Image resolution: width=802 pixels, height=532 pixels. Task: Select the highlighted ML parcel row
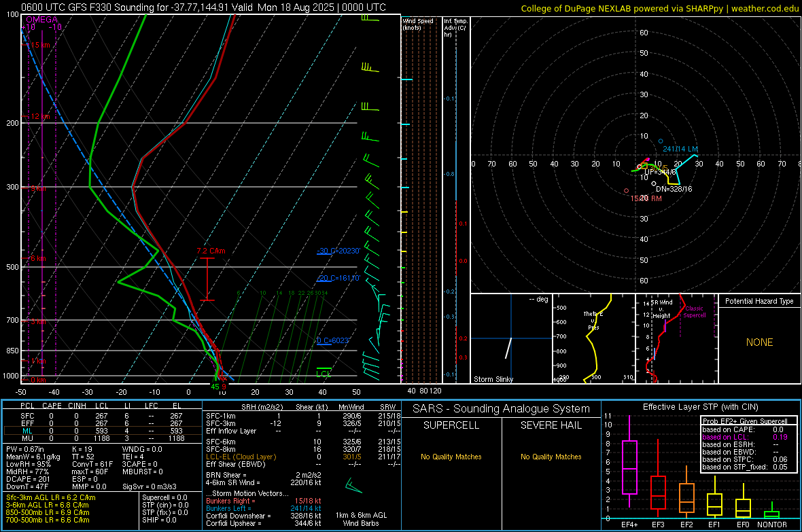click(103, 431)
